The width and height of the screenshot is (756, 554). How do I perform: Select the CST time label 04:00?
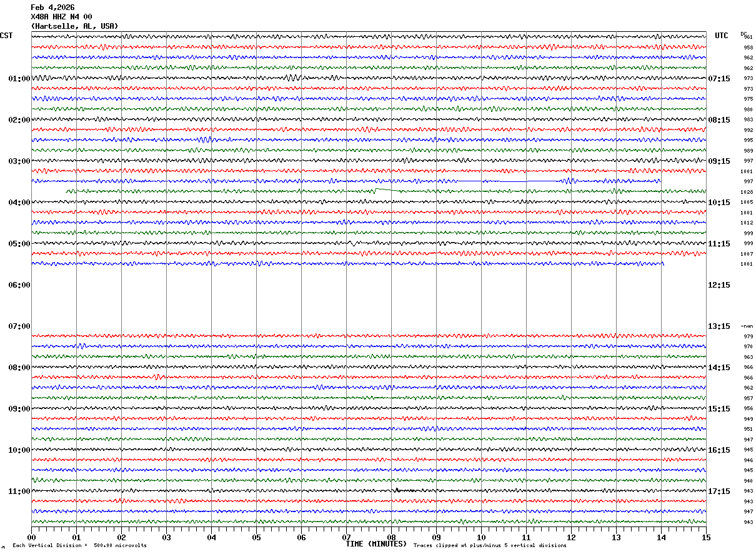pyautogui.click(x=19, y=203)
